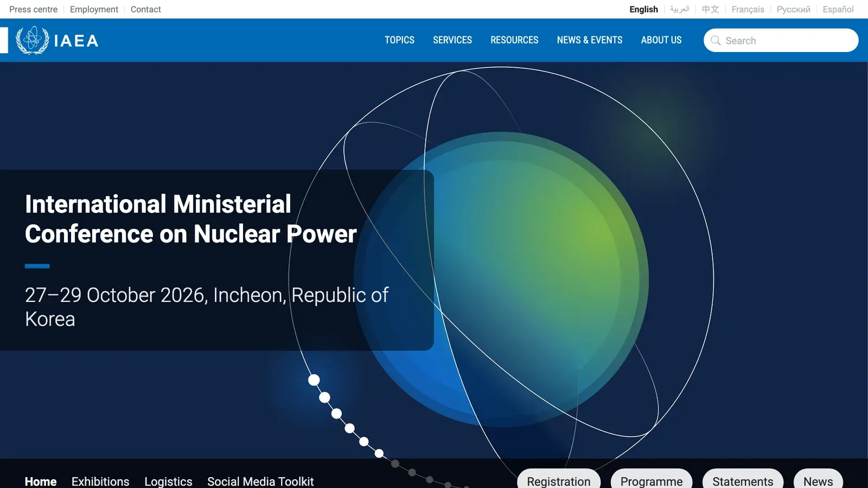Click the Programme button

(x=652, y=479)
